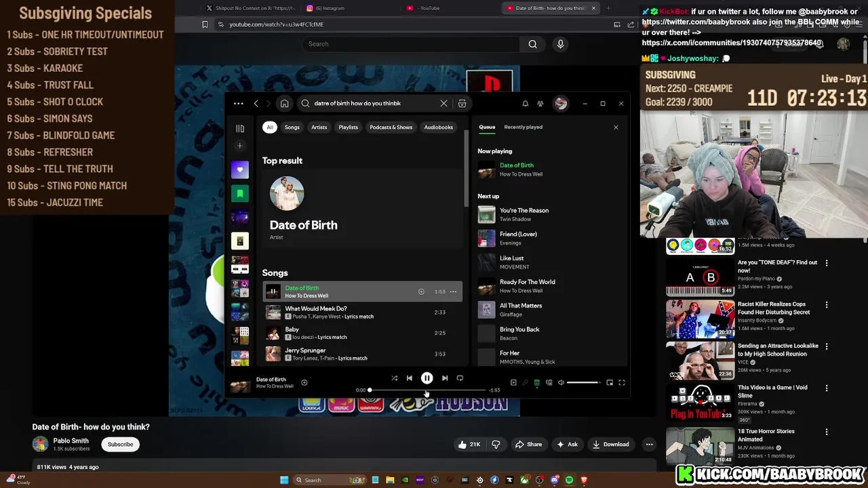Switch to Recently played tab

[524, 127]
